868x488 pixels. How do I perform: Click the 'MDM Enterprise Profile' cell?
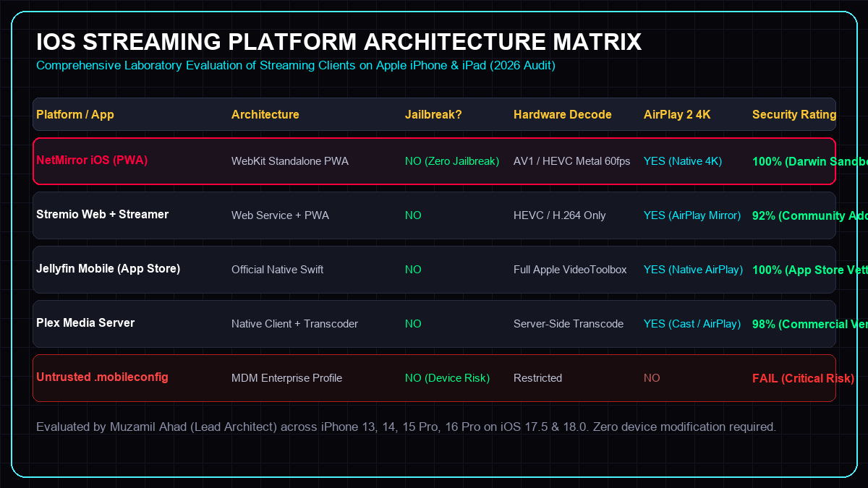point(287,378)
